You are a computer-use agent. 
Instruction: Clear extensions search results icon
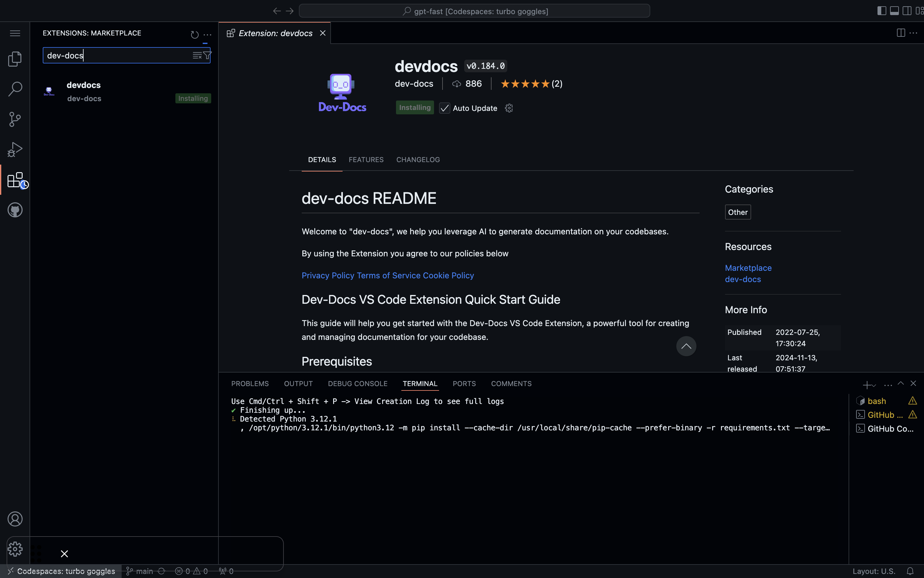pos(197,55)
